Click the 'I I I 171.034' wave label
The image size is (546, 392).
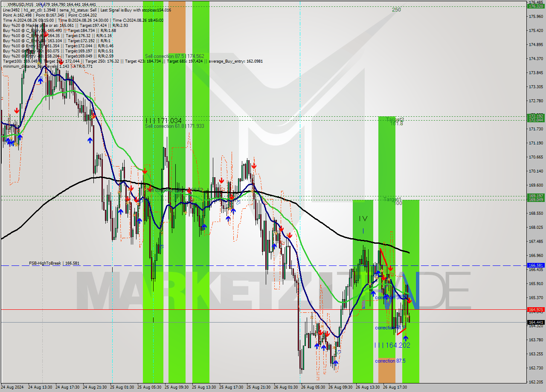[163, 121]
